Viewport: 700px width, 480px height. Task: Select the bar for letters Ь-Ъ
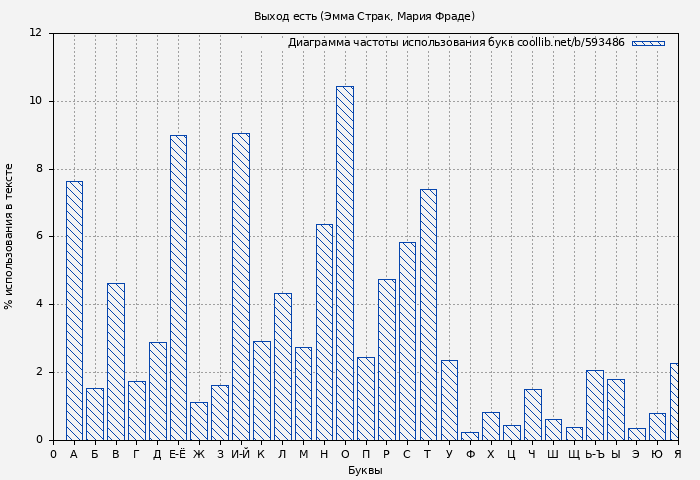tap(594, 405)
